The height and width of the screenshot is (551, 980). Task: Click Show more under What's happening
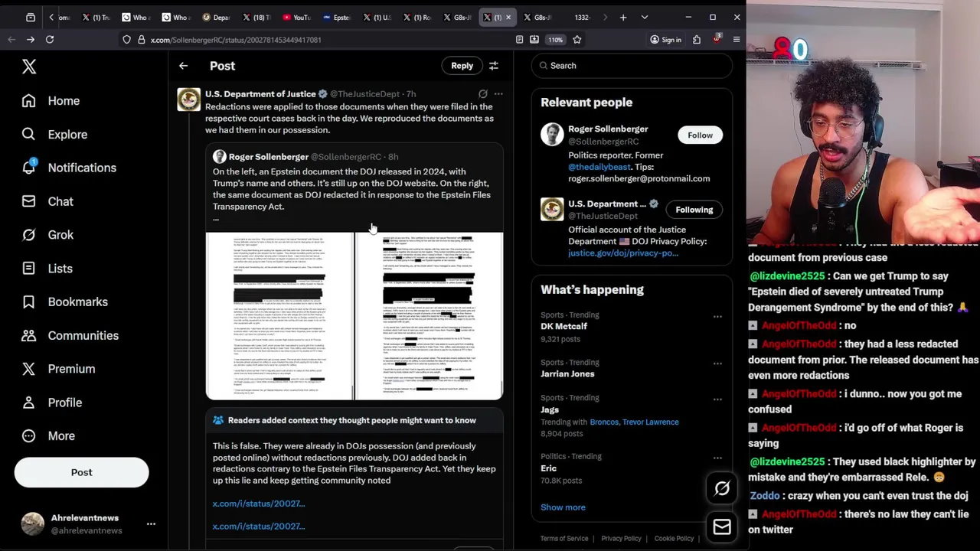click(x=563, y=507)
